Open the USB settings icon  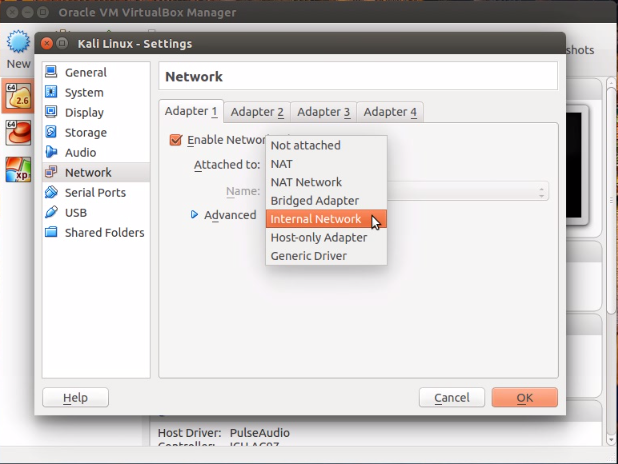(51, 212)
